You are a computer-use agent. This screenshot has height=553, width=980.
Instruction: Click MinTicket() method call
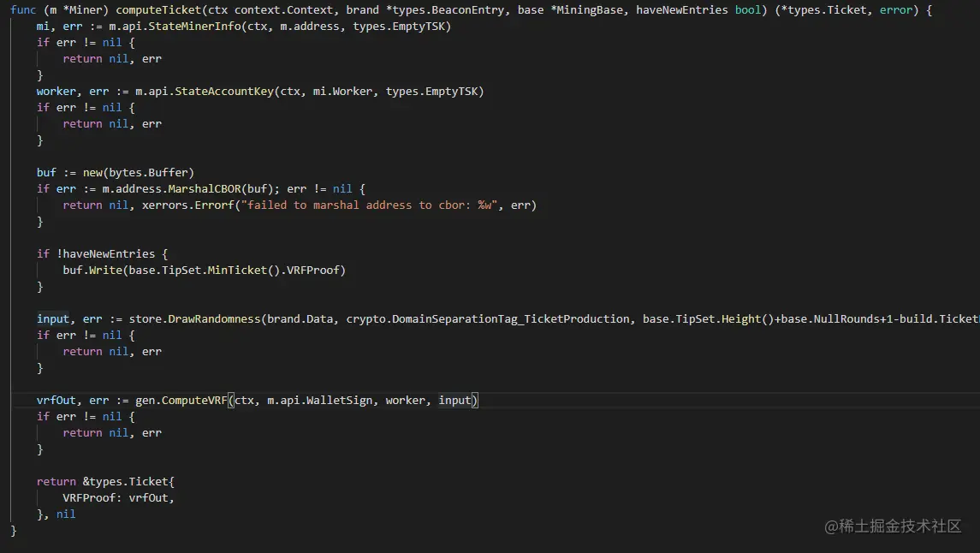[244, 270]
